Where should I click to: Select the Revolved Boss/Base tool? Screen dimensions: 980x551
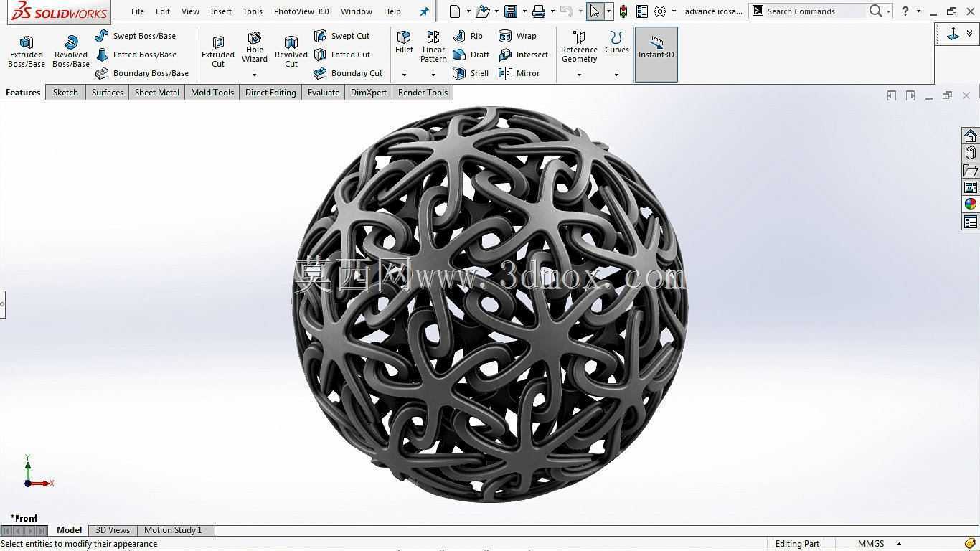coord(71,51)
